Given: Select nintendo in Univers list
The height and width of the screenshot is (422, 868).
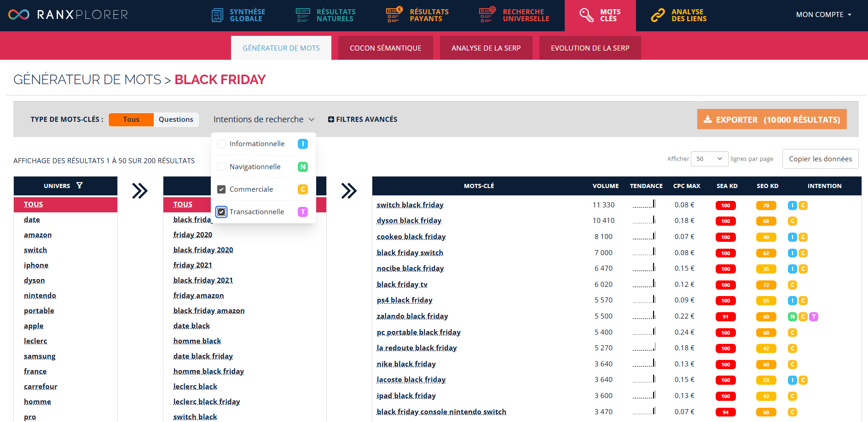Looking at the screenshot, I should (x=40, y=296).
